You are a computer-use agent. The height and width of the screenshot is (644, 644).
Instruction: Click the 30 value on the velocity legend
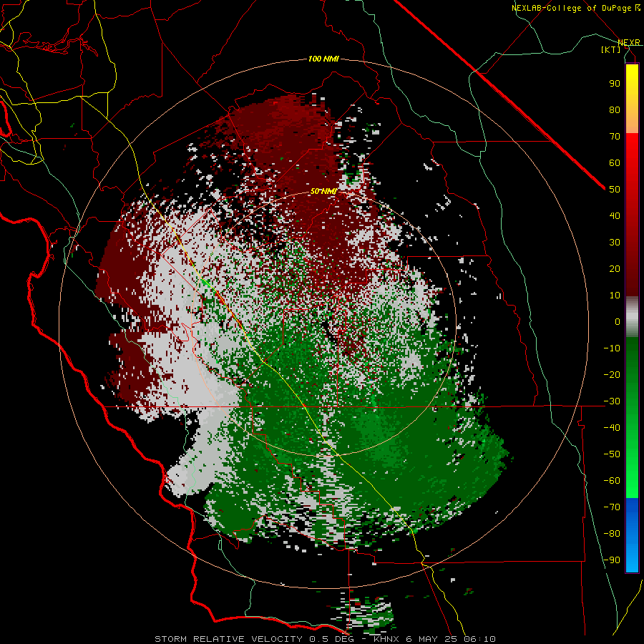coord(615,243)
